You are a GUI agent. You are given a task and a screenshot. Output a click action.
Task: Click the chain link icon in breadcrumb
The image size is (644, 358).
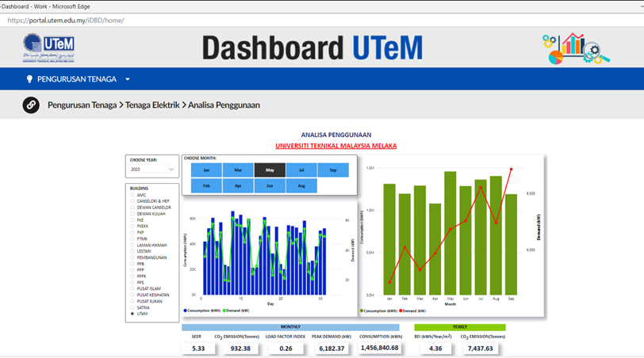coord(31,105)
